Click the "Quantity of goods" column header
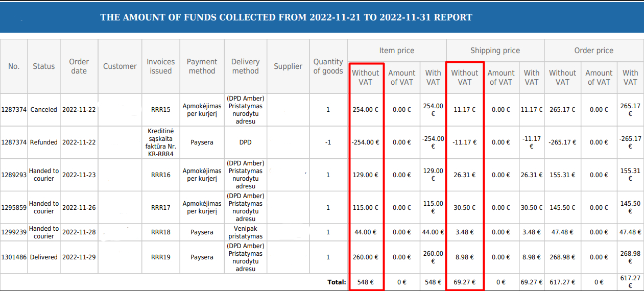The height and width of the screenshot is (291, 644). [x=328, y=66]
